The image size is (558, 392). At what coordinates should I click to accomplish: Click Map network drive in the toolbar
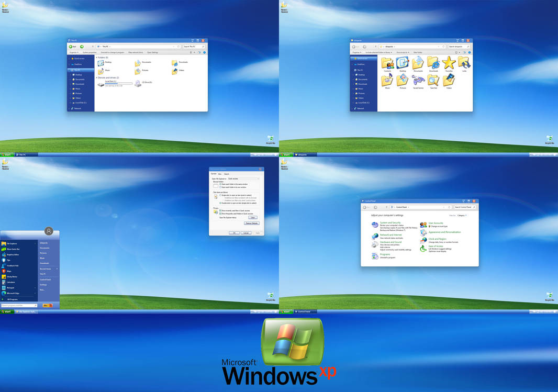[x=136, y=53]
